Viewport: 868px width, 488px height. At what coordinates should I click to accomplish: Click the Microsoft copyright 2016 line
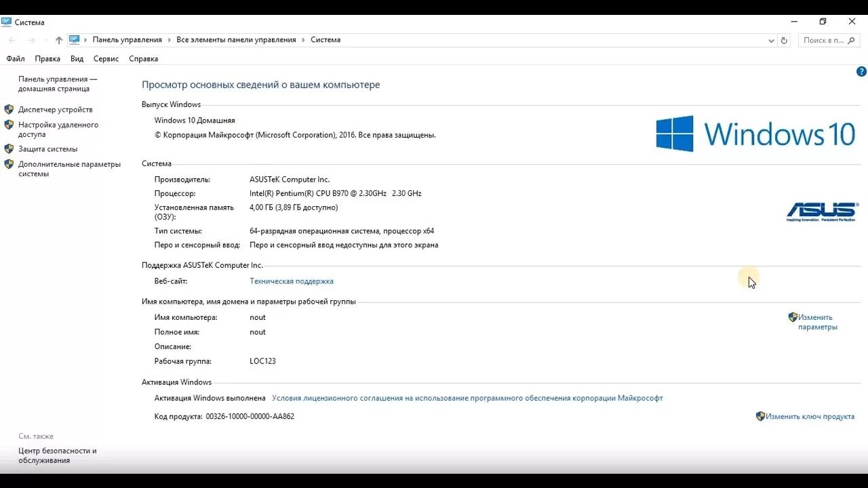(295, 136)
